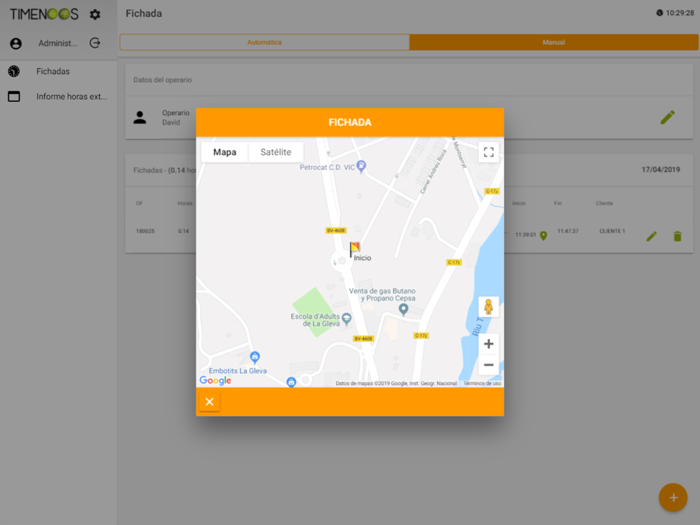Zoom in on the map

488,344
